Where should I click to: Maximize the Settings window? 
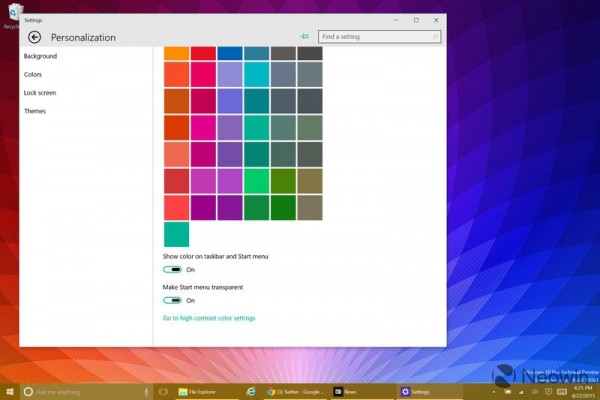(416, 20)
